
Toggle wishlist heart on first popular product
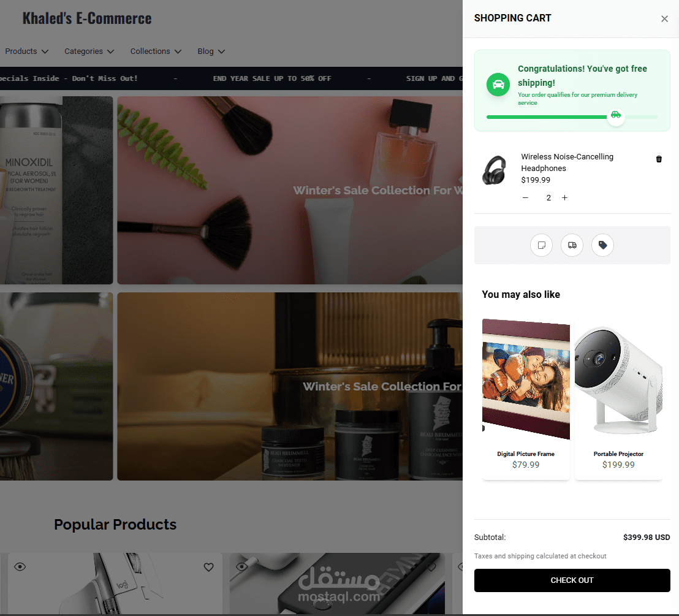209,567
